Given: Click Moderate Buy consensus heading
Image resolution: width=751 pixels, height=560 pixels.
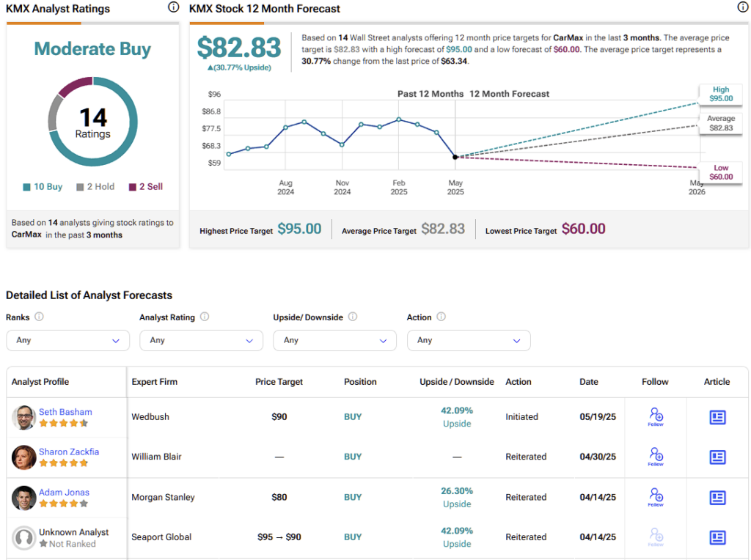Looking at the screenshot, I should click(92, 49).
